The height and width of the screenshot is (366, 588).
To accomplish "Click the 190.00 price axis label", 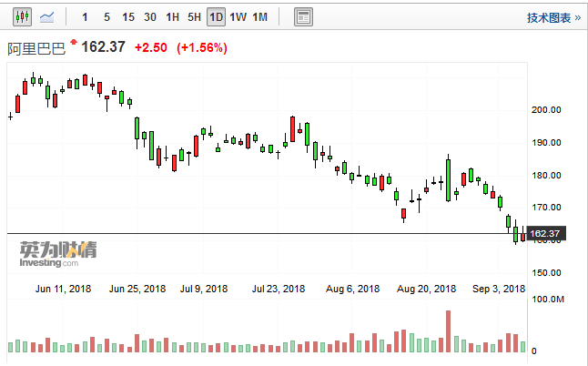I will pos(546,143).
